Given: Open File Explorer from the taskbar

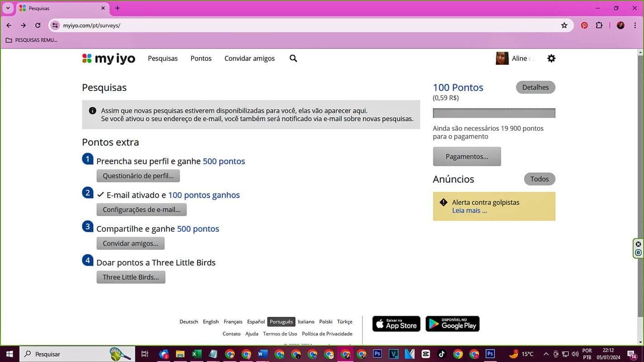Looking at the screenshot, I should [x=180, y=354].
